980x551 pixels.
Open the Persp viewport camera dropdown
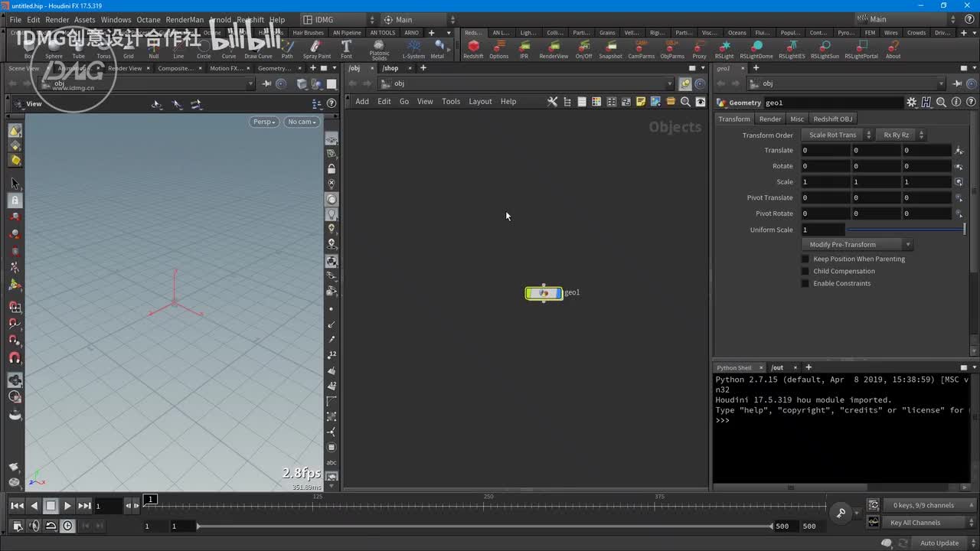tap(264, 122)
